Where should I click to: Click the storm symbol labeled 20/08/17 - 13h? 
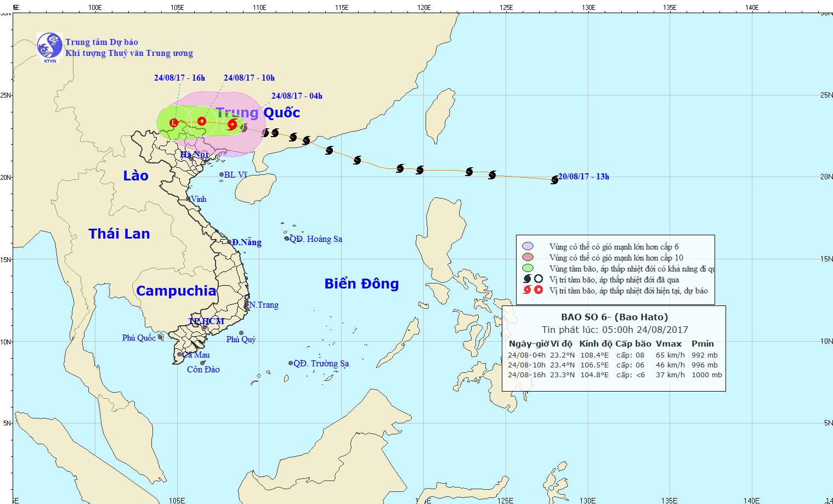554,179
